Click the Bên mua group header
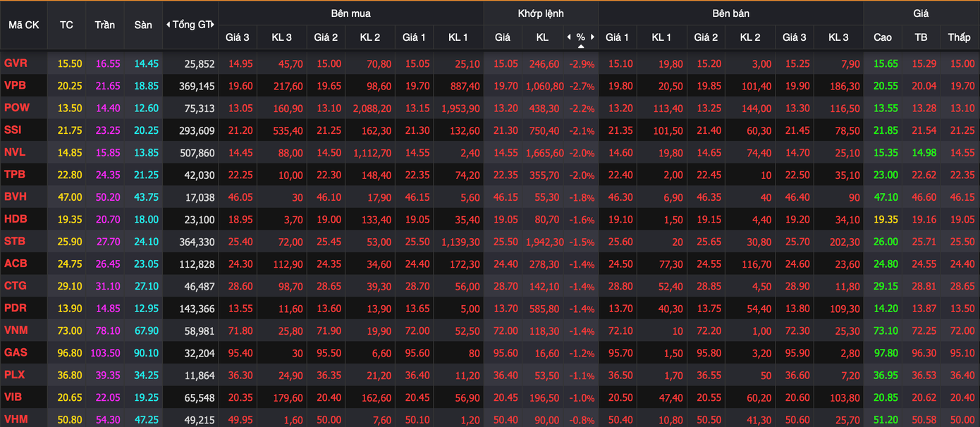This screenshot has height=427, width=980. (350, 13)
